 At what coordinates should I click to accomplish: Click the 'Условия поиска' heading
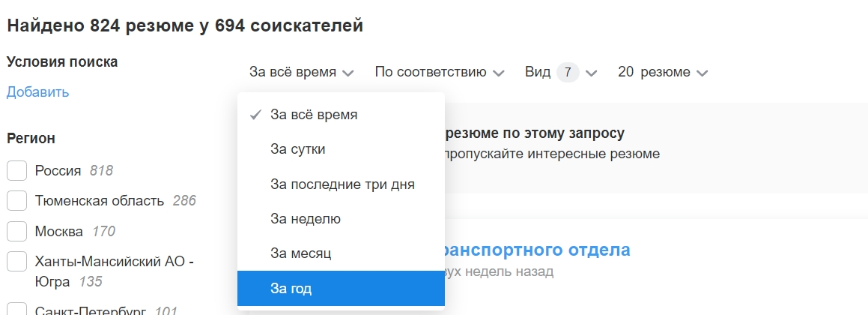tap(62, 61)
